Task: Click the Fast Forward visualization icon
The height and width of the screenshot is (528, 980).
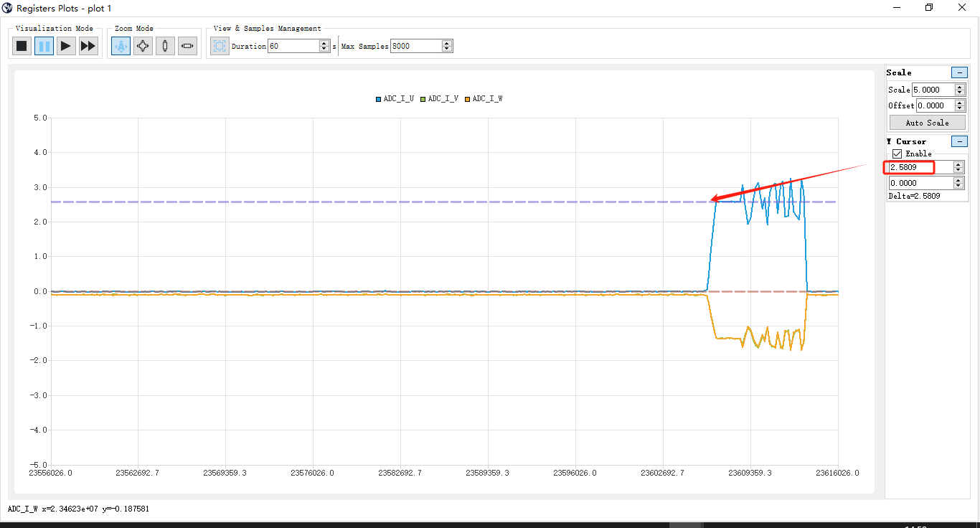Action: 88,45
